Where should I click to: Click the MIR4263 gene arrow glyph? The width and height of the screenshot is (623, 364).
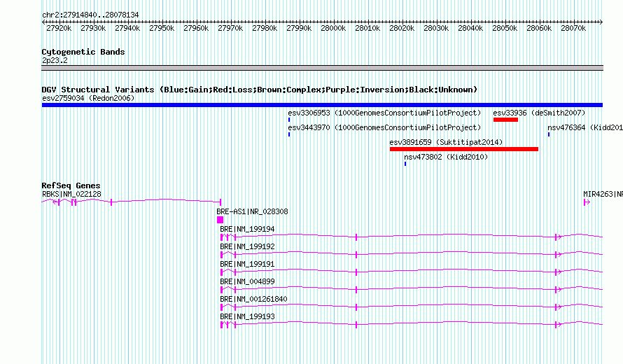(587, 202)
